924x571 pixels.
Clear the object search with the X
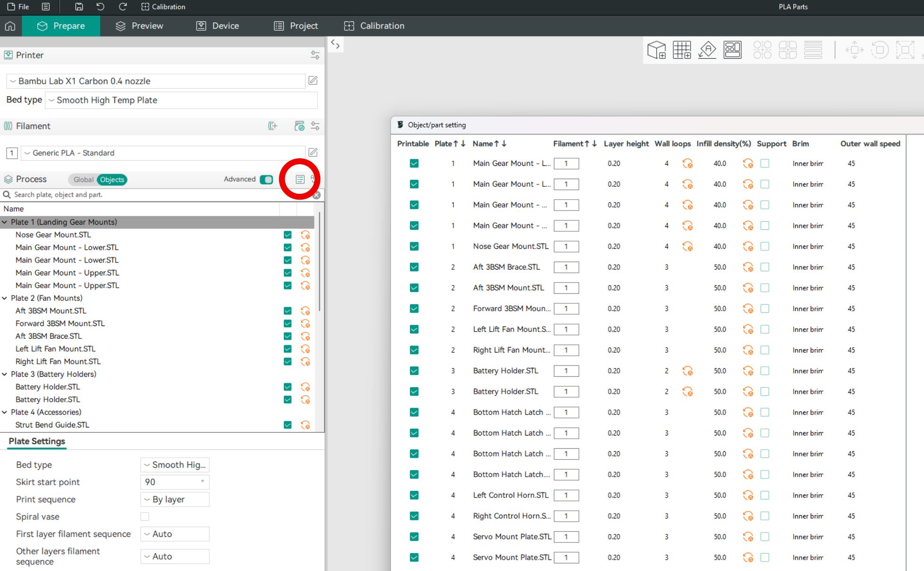tap(317, 195)
